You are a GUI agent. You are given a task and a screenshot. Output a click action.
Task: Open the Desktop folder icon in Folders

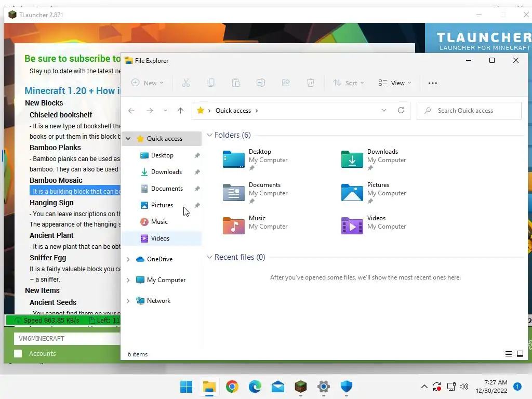233,159
